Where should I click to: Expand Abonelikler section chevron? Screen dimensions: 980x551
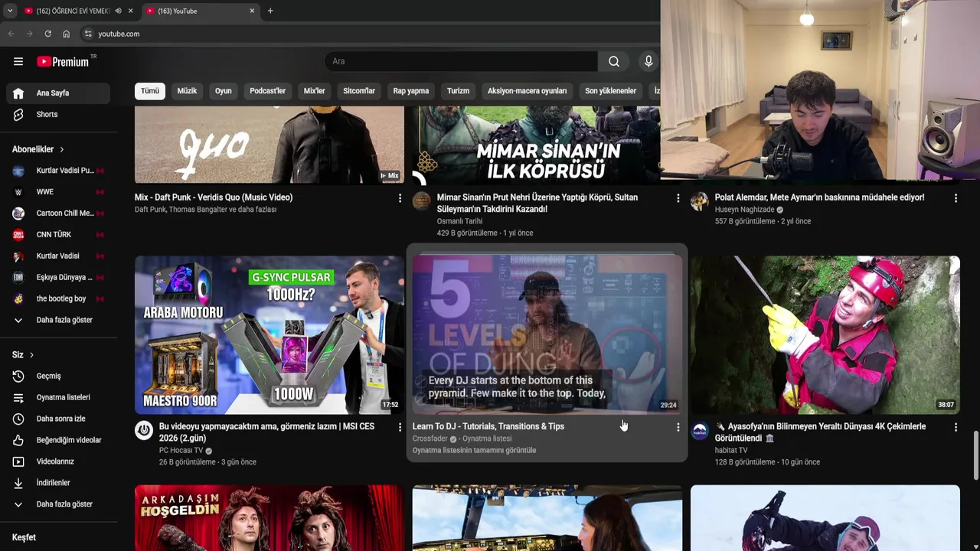click(62, 149)
